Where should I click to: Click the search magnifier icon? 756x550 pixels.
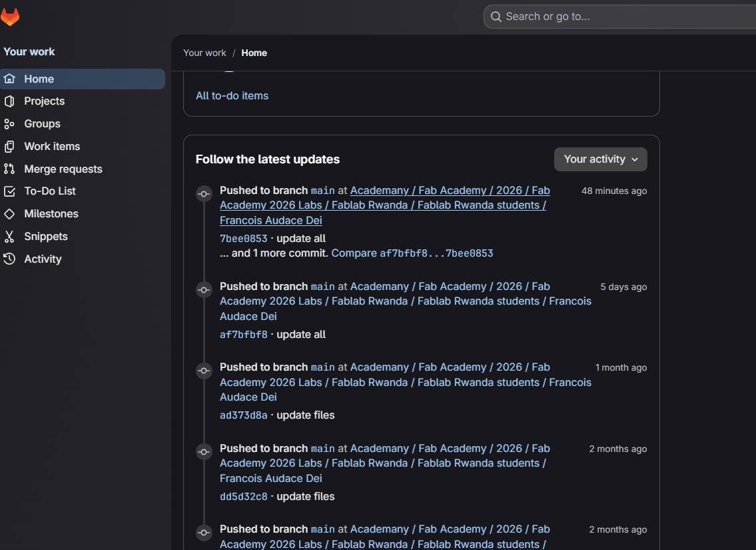click(x=496, y=17)
